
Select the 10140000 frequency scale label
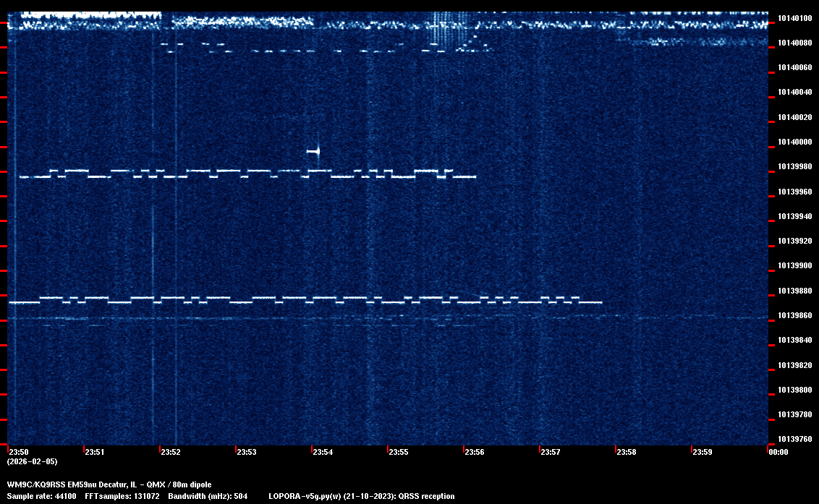pos(794,142)
